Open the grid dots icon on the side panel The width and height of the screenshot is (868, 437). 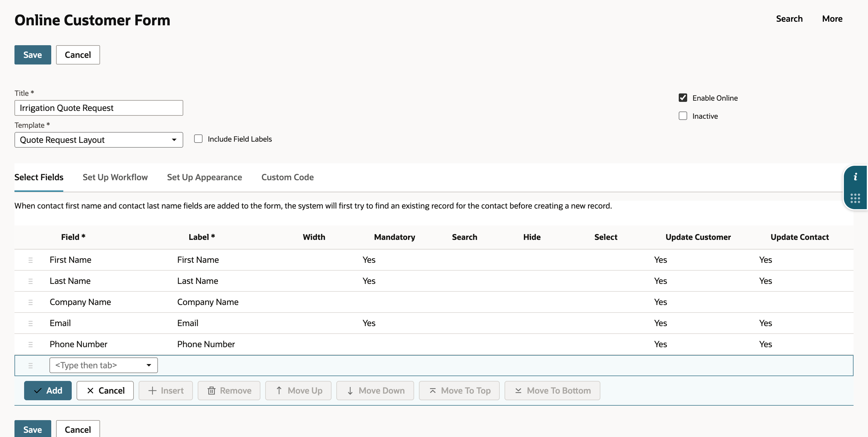pos(855,198)
